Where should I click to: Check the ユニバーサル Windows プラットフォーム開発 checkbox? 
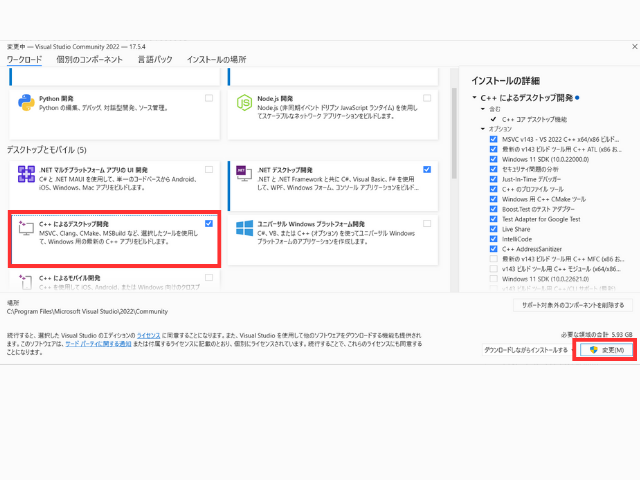[x=427, y=223]
